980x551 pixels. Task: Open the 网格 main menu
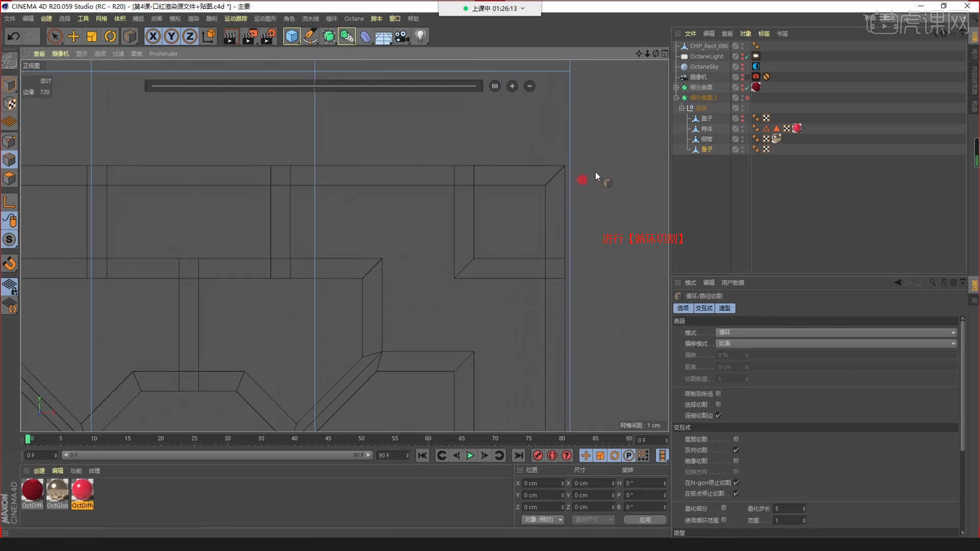click(x=102, y=18)
